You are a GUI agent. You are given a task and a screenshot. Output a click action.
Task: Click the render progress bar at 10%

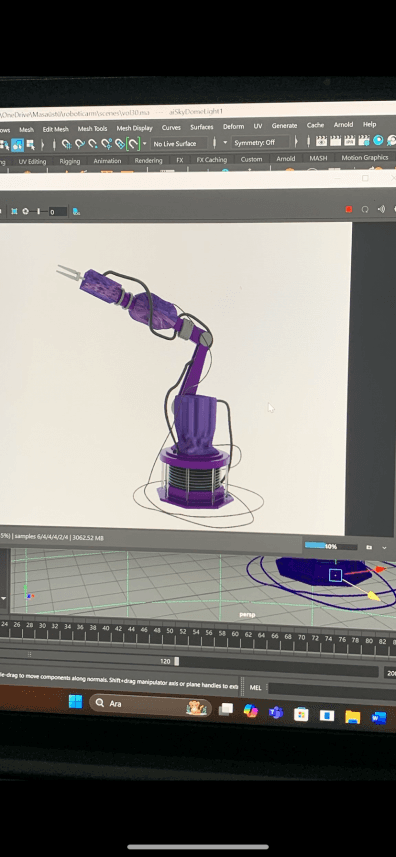(x=331, y=546)
